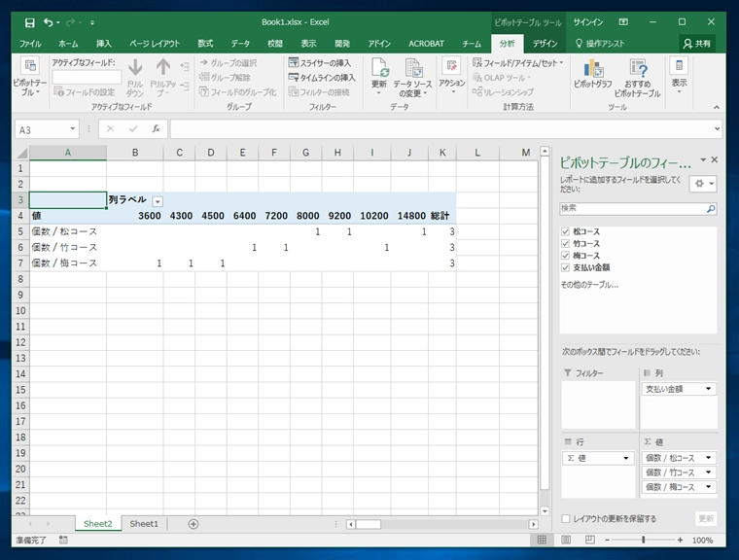Click Group Field (フィールドのグループ化)
739x560 pixels.
tap(238, 92)
